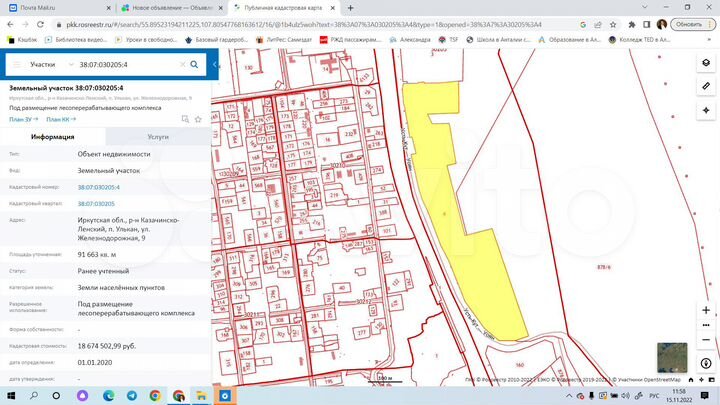Click the magnifier search button
The image size is (720, 405).
pyautogui.click(x=194, y=64)
